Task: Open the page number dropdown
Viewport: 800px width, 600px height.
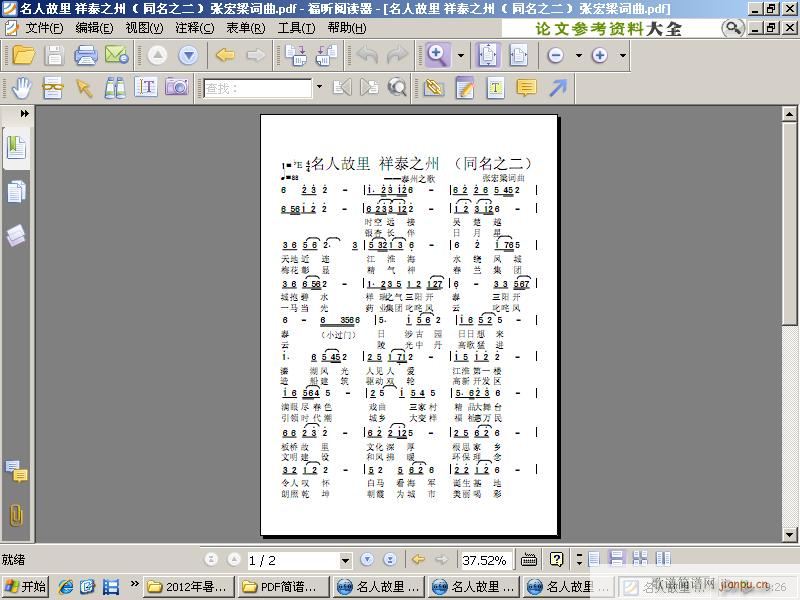Action: (347, 560)
